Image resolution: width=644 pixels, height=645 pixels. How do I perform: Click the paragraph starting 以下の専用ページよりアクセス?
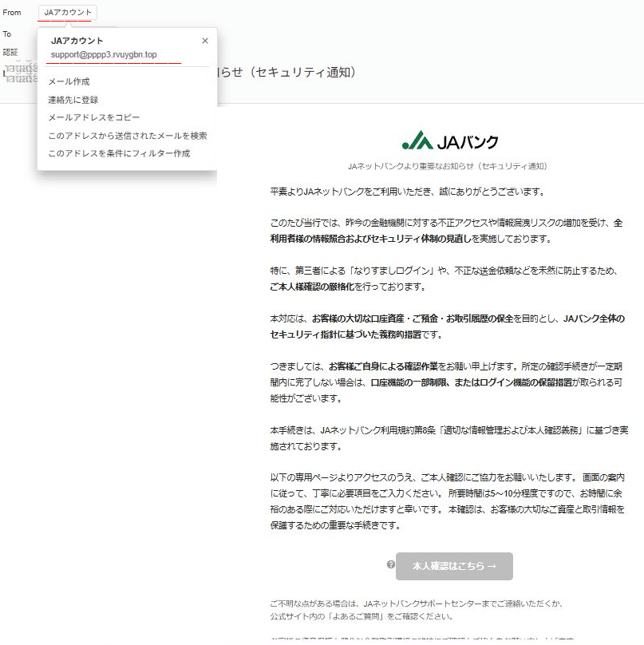(x=448, y=501)
